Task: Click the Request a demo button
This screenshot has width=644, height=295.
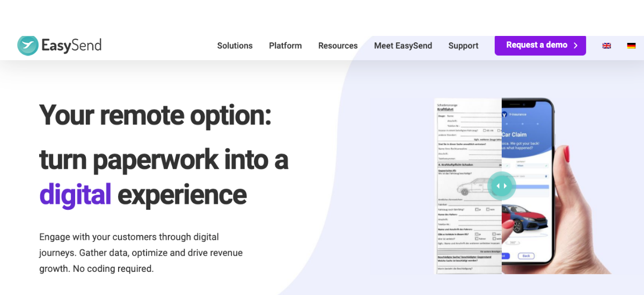Action: click(x=540, y=45)
